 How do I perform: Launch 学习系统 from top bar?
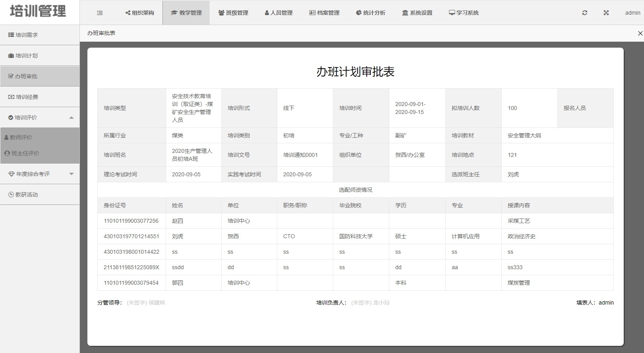(464, 13)
